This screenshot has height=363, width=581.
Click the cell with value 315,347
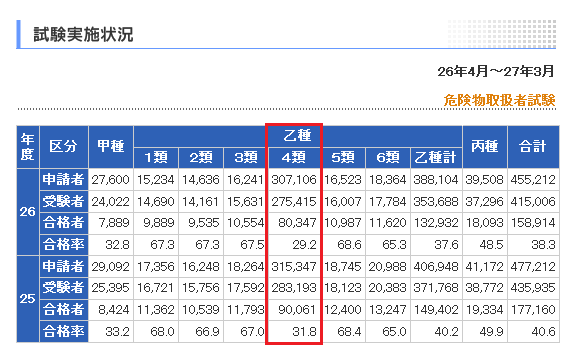tap(294, 266)
